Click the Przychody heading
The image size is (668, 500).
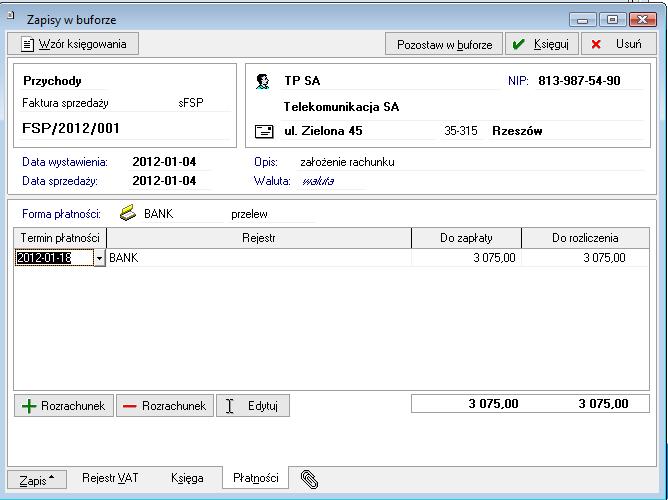point(52,81)
